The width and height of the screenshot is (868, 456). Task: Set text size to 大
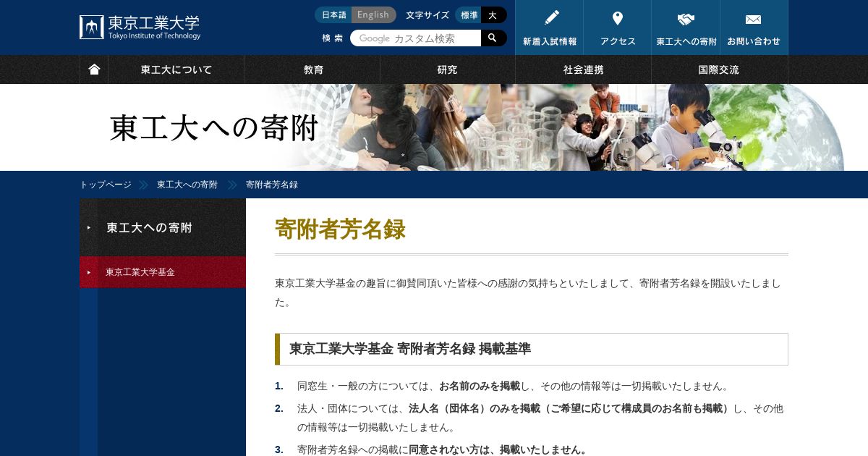pyautogui.click(x=494, y=14)
